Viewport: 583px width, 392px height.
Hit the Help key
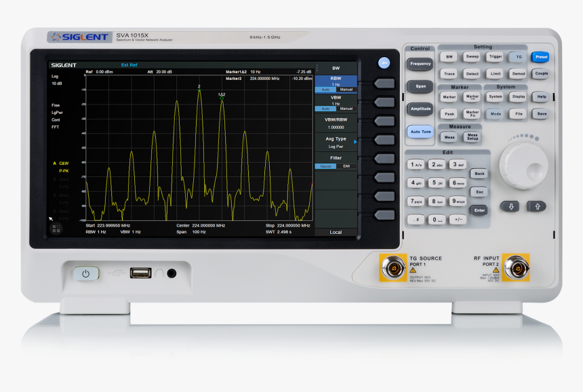[x=542, y=97]
